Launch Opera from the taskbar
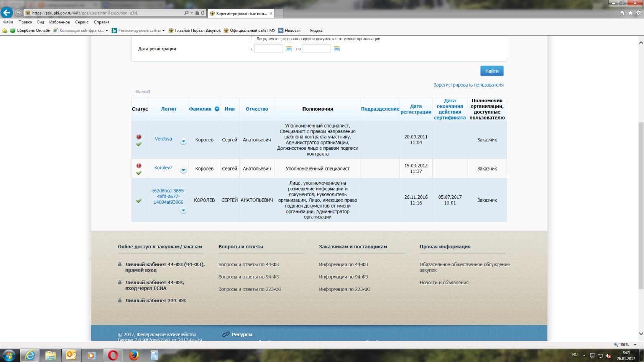 point(113,355)
